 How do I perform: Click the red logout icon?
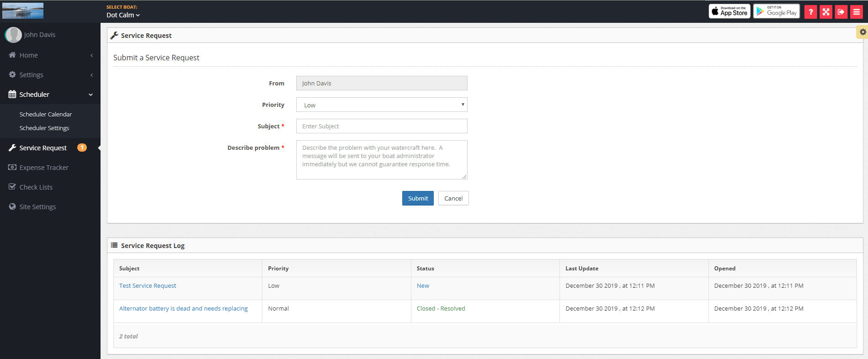841,12
